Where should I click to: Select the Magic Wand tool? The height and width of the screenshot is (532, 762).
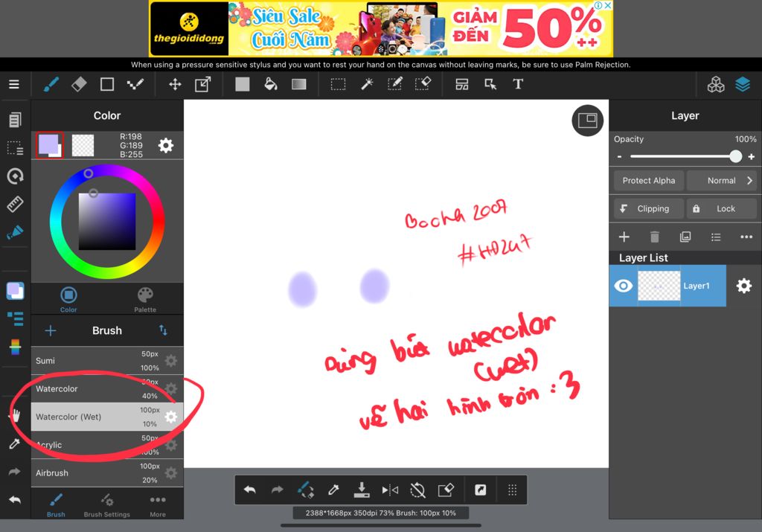[367, 84]
